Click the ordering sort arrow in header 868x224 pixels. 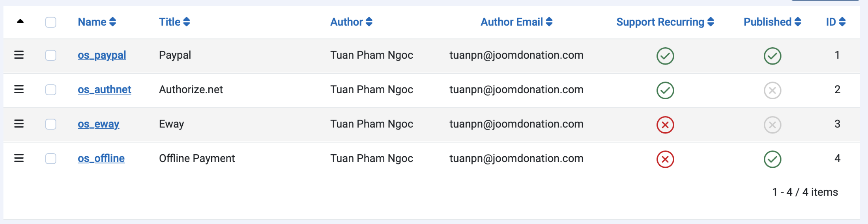(20, 21)
